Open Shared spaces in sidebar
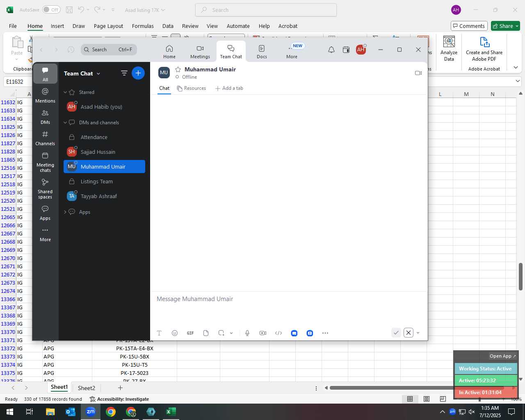The height and width of the screenshot is (420, 525). (45, 189)
